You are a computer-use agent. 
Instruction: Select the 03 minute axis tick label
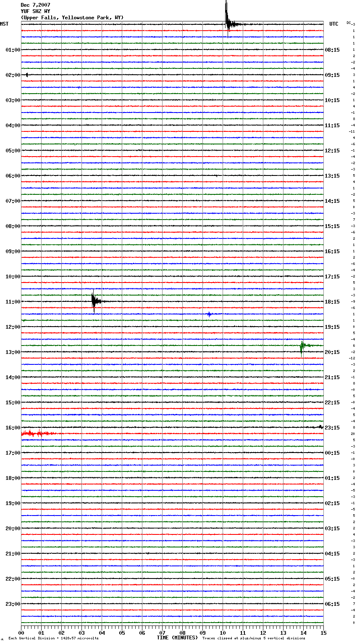click(x=81, y=633)
